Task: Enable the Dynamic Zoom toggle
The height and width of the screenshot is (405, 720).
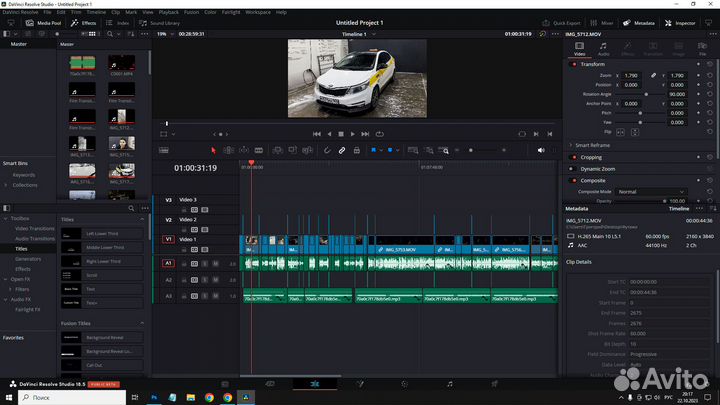Action: click(571, 169)
